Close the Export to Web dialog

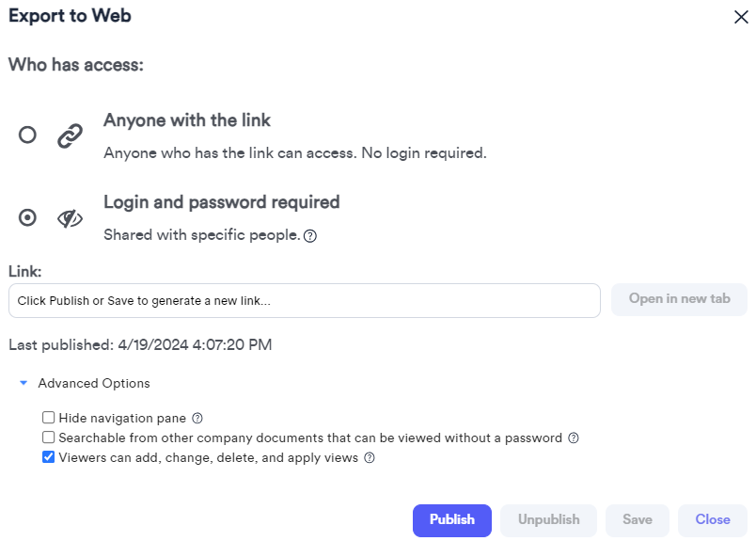pyautogui.click(x=740, y=16)
